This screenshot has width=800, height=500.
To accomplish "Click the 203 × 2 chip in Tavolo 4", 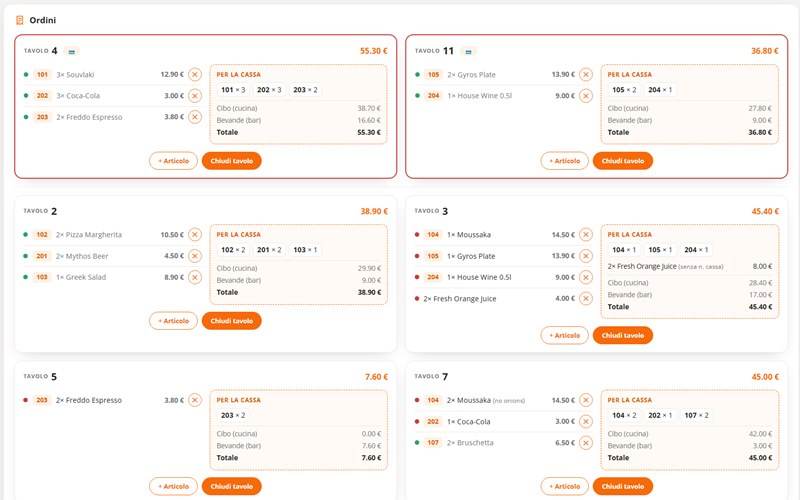I will 305,90.
